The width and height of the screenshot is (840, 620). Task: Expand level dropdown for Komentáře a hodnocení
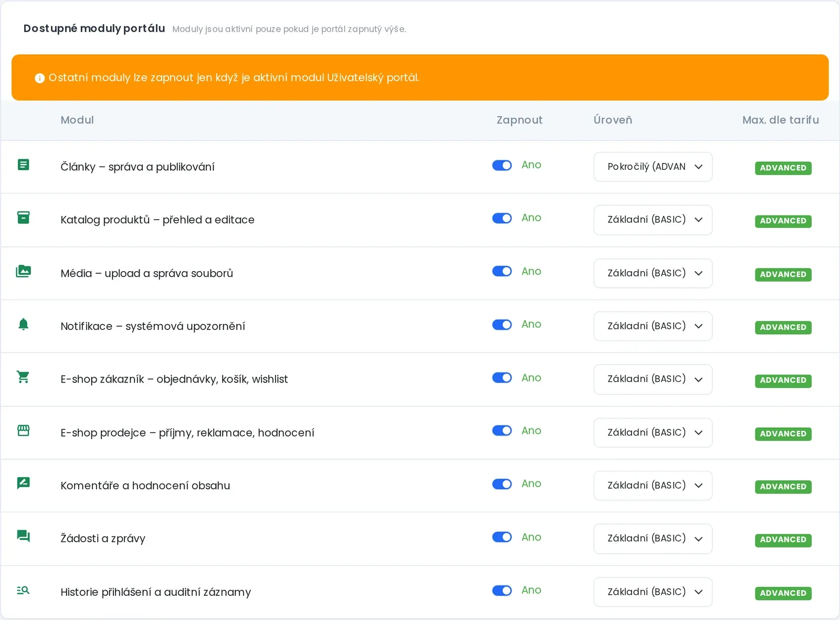(x=653, y=485)
